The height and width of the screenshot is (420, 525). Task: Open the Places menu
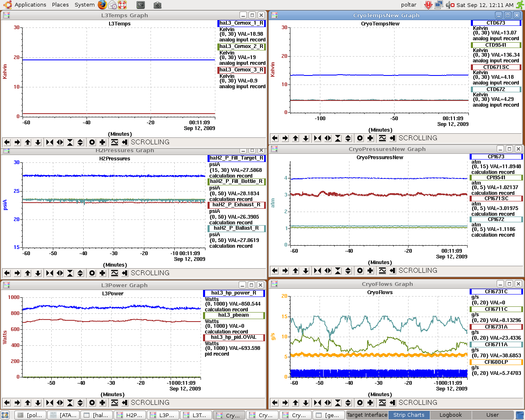coord(60,5)
